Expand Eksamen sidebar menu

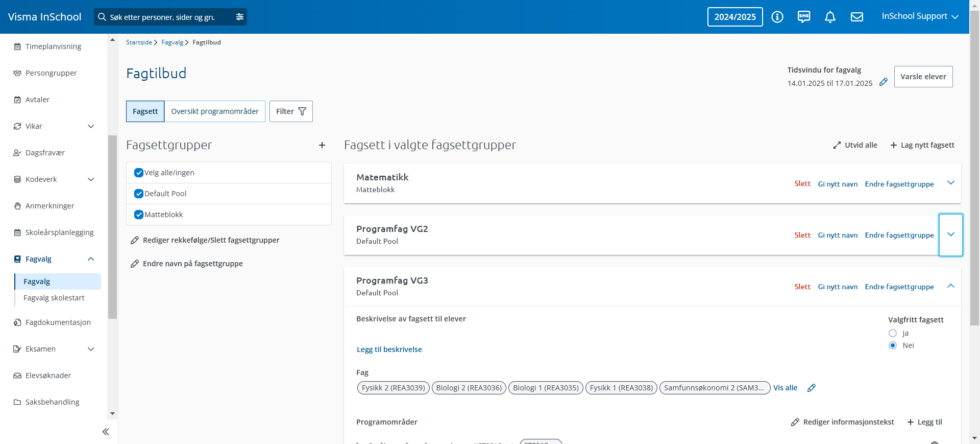[x=91, y=349]
